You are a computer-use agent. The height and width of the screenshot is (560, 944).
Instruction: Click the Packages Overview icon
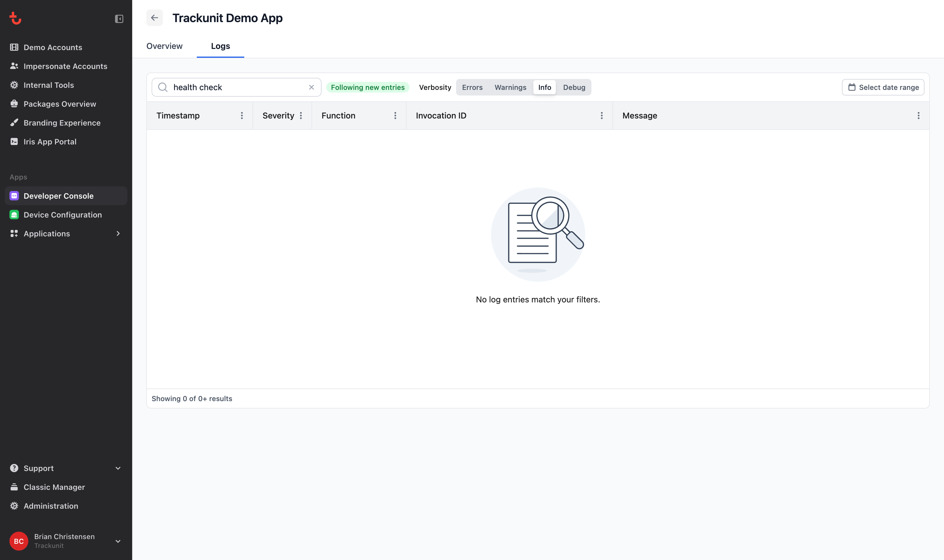[14, 104]
